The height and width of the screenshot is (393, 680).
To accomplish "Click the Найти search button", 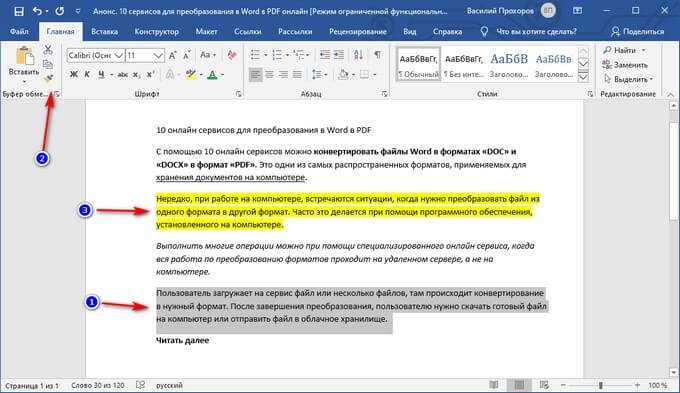I will 619,50.
